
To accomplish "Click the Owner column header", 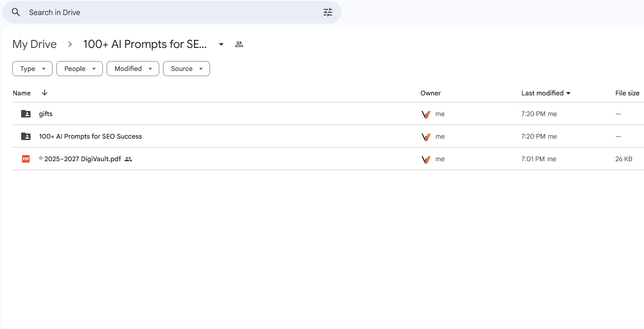I will pyautogui.click(x=431, y=93).
